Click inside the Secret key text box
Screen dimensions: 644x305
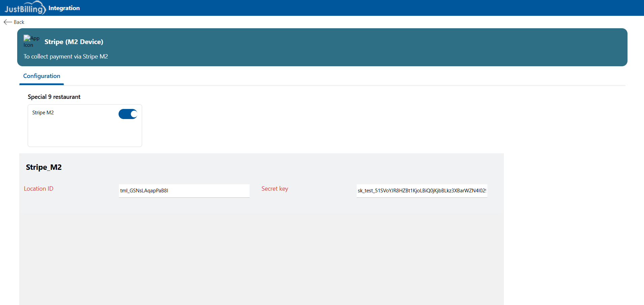pyautogui.click(x=421, y=191)
